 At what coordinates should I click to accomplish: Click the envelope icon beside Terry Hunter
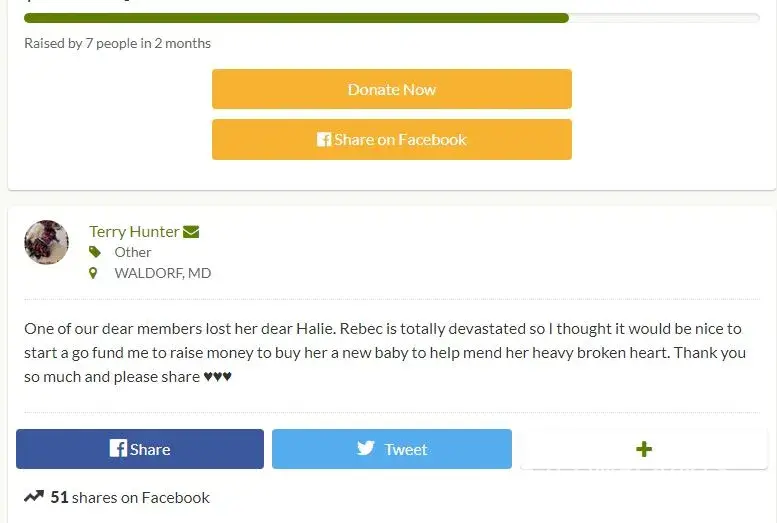[x=191, y=232]
